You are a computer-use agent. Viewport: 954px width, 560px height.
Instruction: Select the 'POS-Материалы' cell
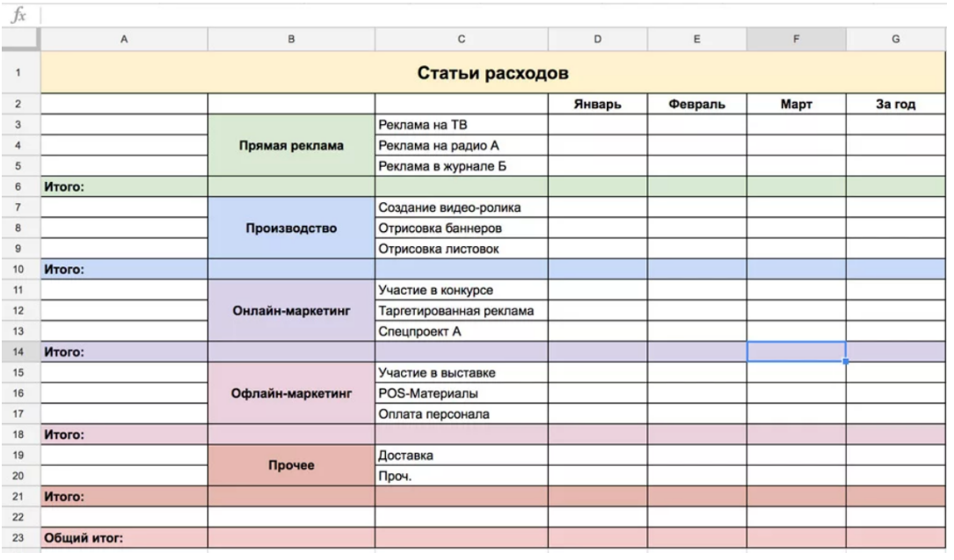[x=462, y=393]
